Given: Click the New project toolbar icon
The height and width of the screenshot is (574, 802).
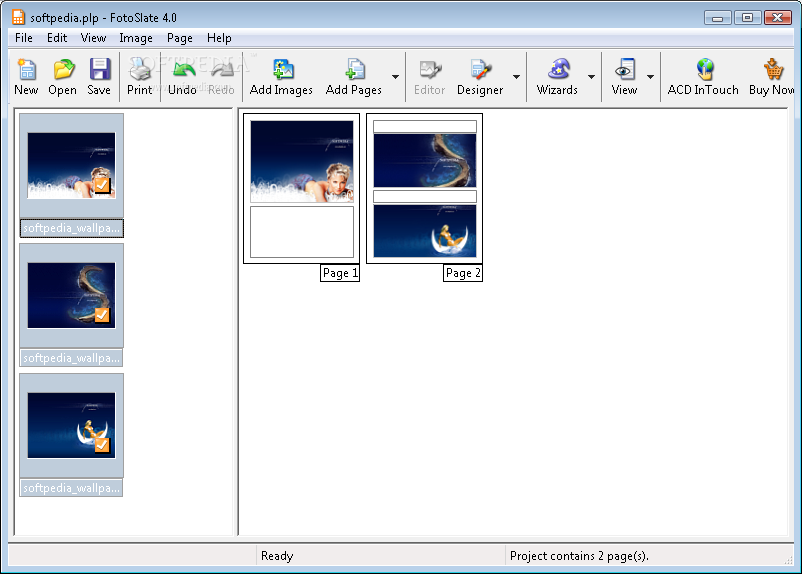Looking at the screenshot, I should coord(26,69).
